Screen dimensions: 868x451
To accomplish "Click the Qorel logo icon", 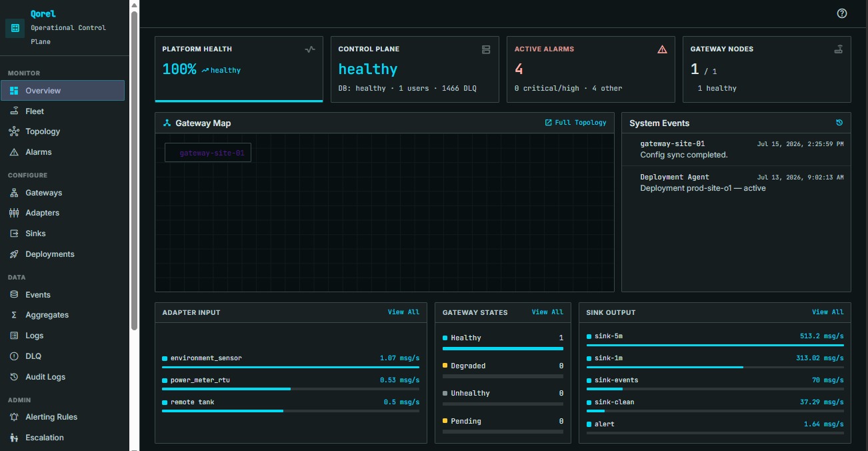I will 15,28.
